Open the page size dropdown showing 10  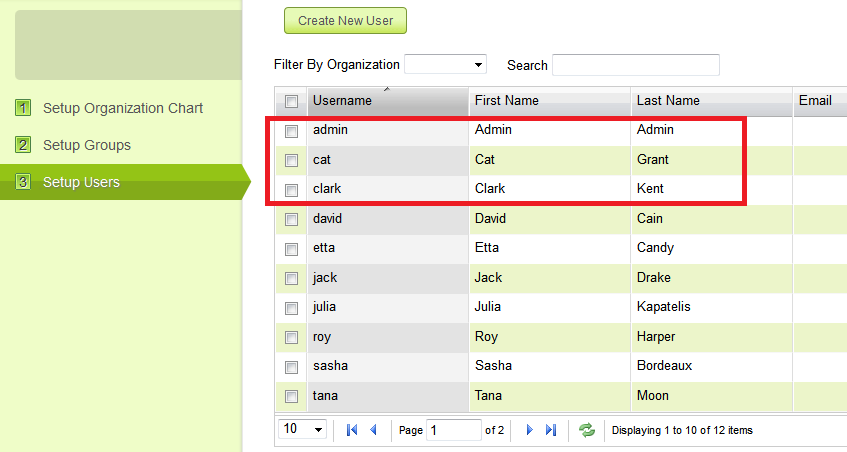pos(304,429)
